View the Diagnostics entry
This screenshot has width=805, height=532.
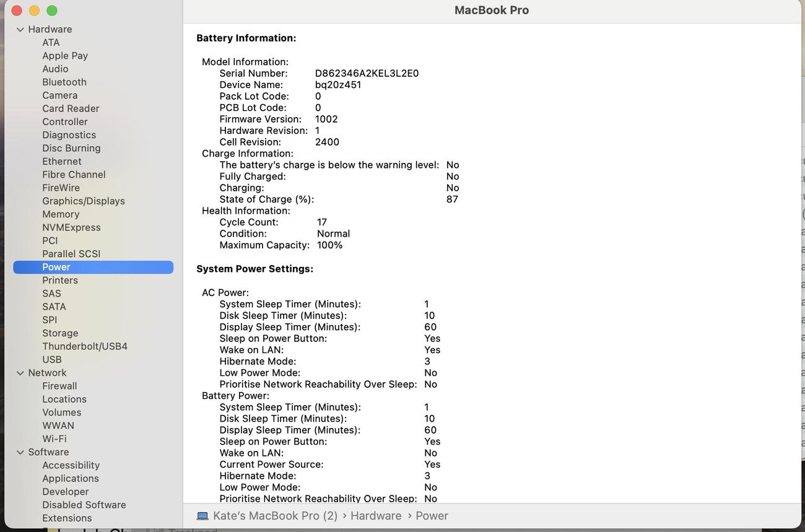[69, 135]
